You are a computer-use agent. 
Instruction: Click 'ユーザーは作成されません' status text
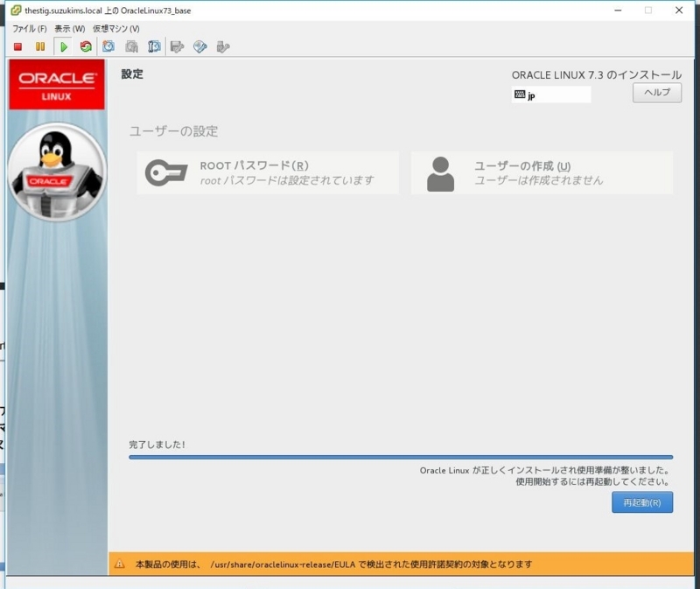[x=538, y=180]
